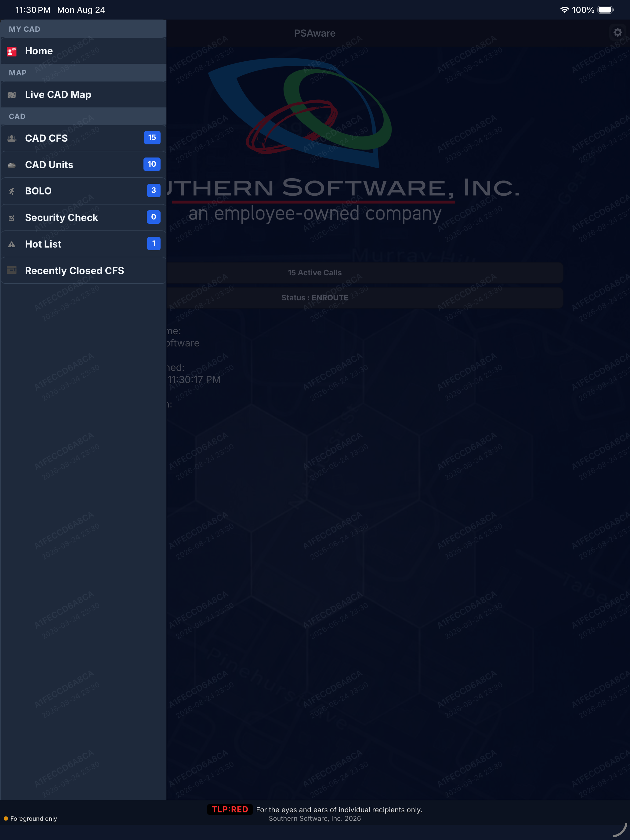Click the archive icon beside Recently Closed CFS
The image size is (630, 840).
12,270
